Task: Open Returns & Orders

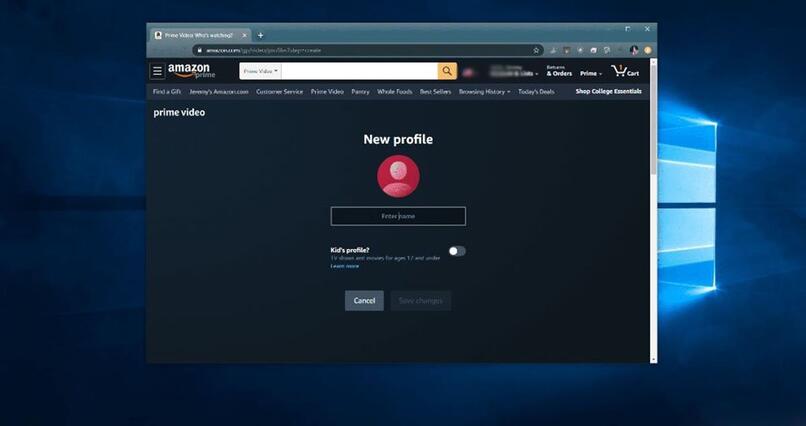Action: coord(559,71)
